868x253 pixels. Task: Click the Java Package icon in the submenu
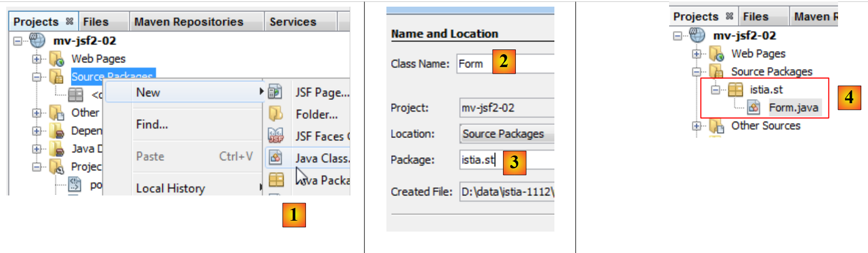276,180
